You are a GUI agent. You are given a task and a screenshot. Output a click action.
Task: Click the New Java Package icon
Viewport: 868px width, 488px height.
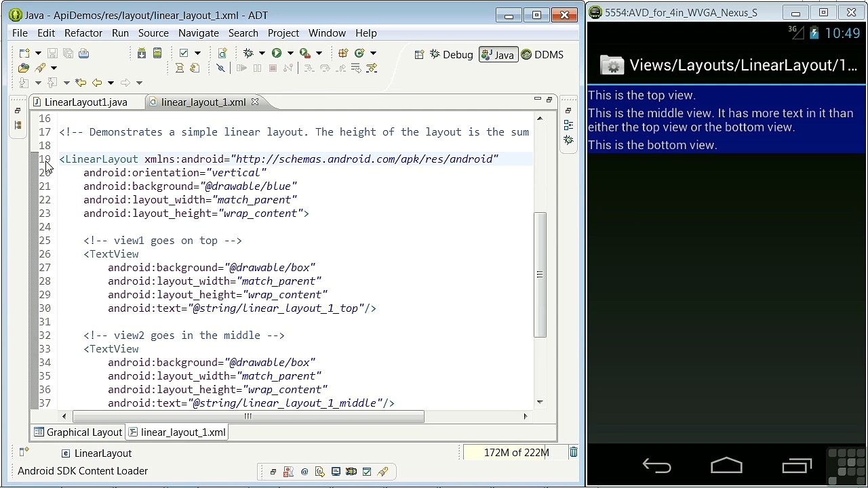click(343, 53)
